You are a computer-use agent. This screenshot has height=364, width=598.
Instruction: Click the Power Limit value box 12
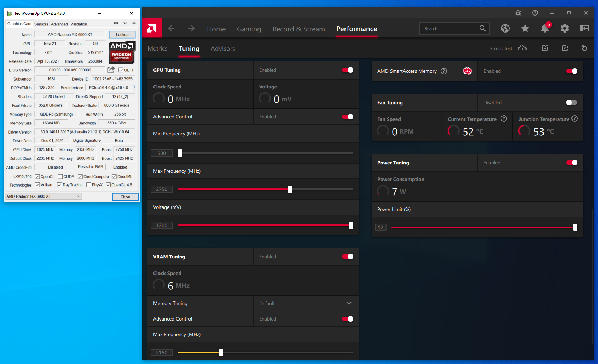coord(381,227)
